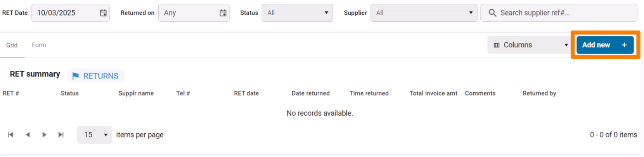
Task: Open the Returned on calendar picker icon
Action: click(223, 13)
